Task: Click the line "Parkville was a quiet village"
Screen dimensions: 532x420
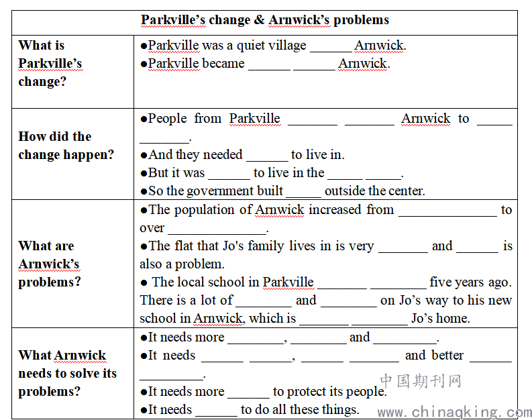Action: [273, 46]
